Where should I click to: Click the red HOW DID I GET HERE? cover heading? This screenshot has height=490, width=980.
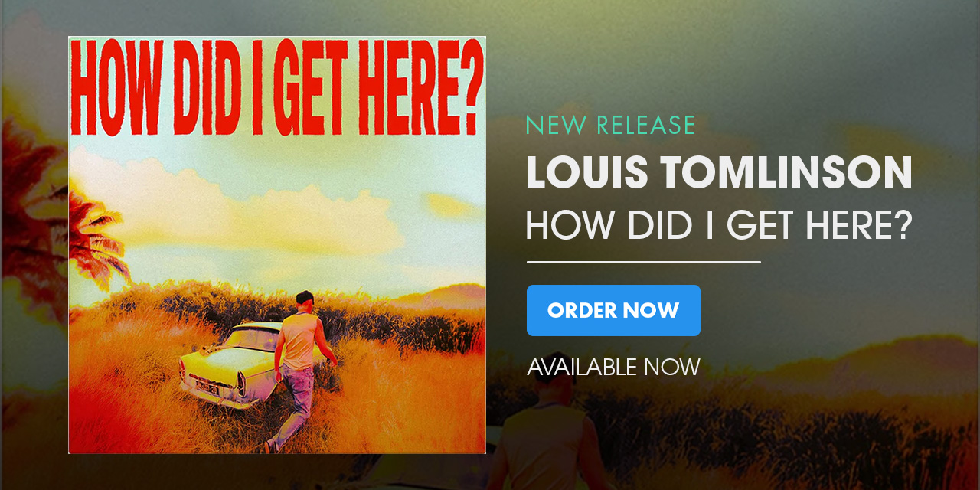click(x=277, y=89)
